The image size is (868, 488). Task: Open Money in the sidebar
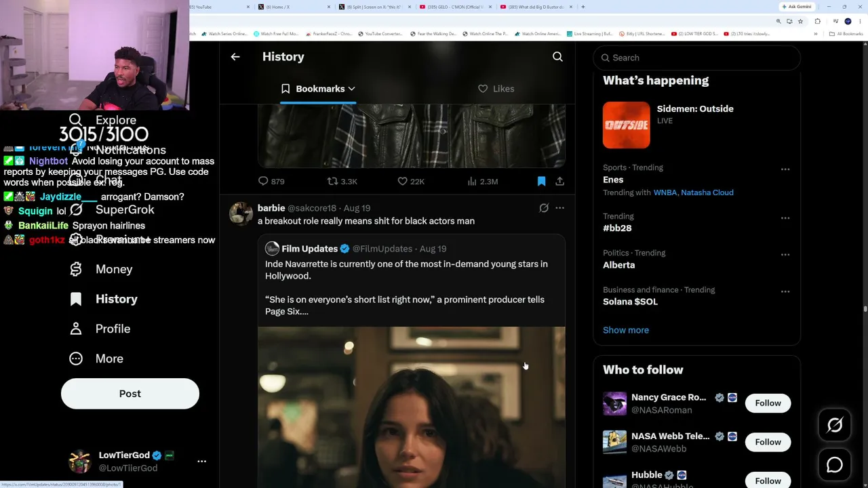(x=101, y=269)
